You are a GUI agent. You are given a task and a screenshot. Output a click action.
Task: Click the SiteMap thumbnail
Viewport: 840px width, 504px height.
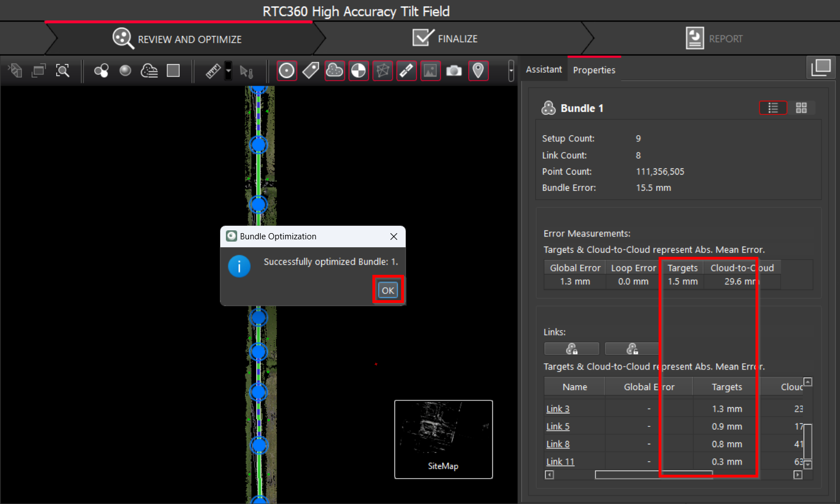click(443, 439)
